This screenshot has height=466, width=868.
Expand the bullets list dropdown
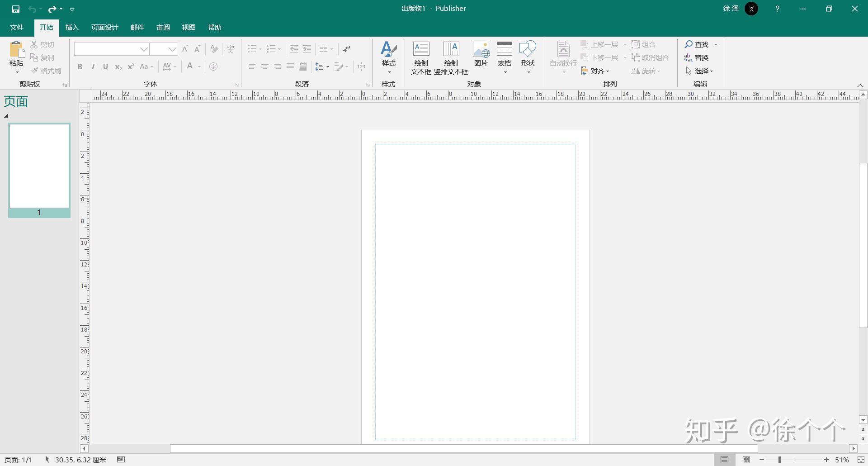(x=260, y=49)
